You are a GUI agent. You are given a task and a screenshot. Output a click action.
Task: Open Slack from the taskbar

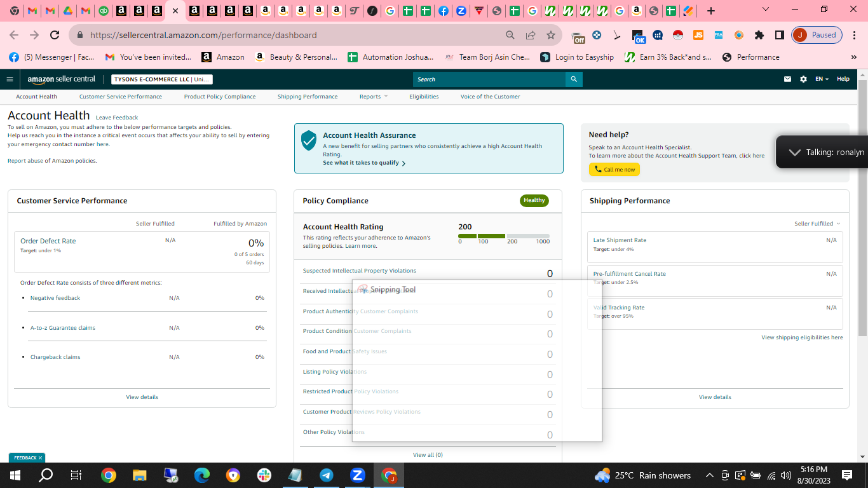[264, 475]
